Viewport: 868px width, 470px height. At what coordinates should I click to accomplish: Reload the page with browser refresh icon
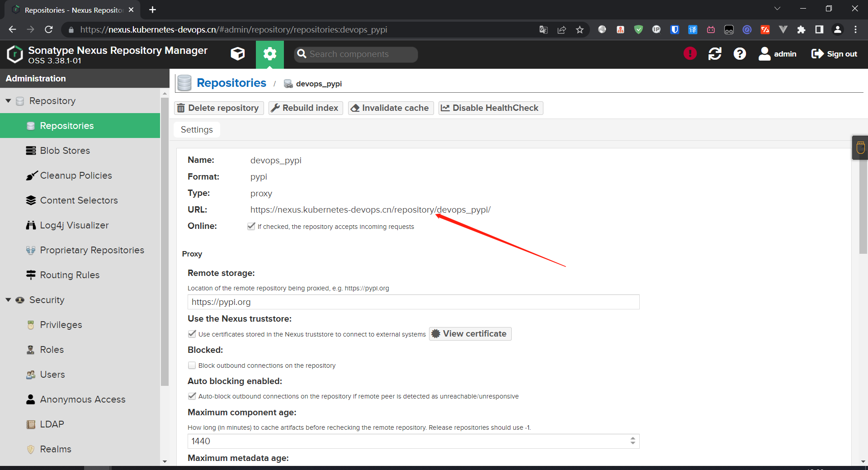[49, 29]
